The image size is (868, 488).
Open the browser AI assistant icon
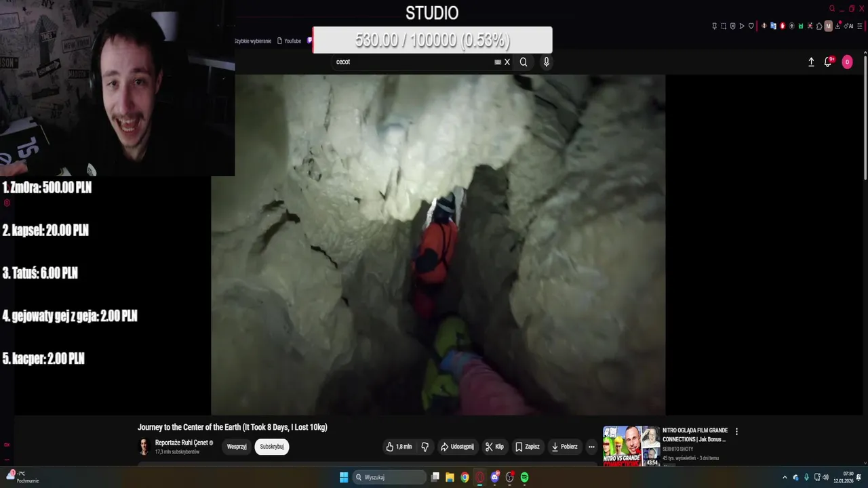pyautogui.click(x=848, y=26)
